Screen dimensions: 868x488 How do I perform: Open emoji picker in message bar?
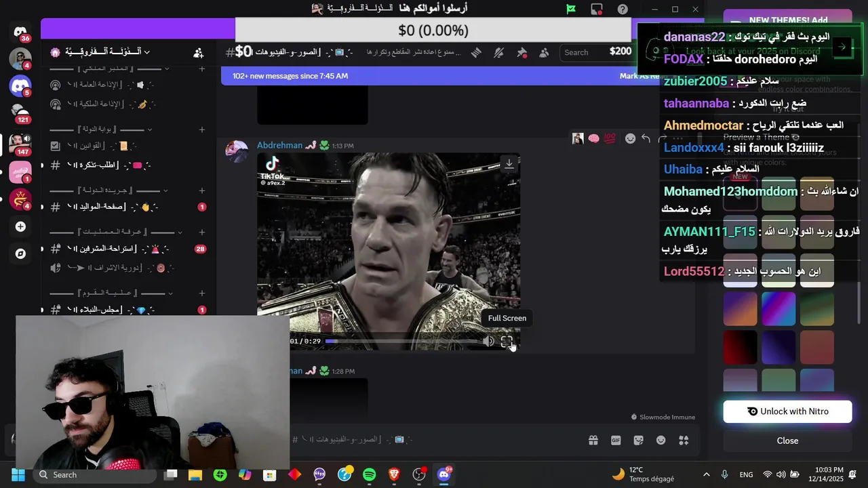pyautogui.click(x=661, y=440)
